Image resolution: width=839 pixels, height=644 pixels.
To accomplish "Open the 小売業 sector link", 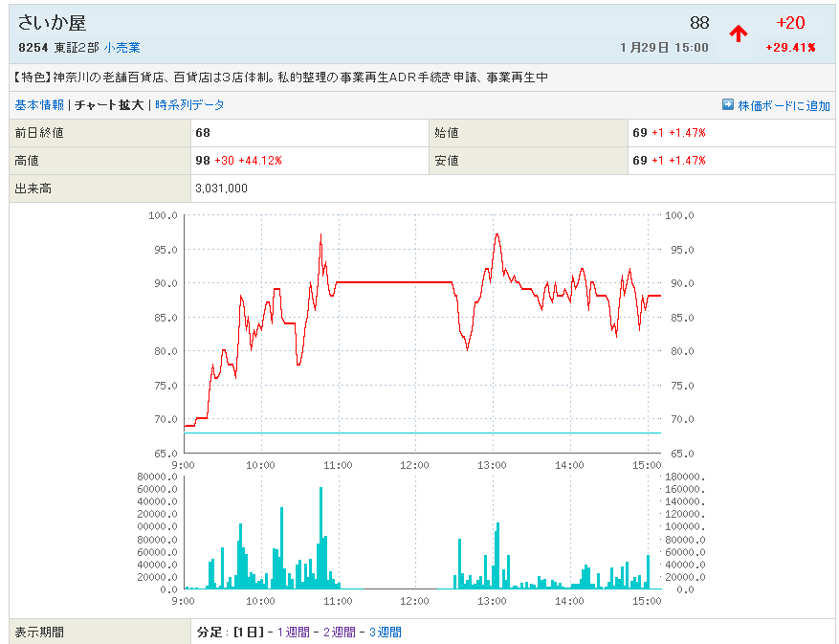I will click(122, 47).
